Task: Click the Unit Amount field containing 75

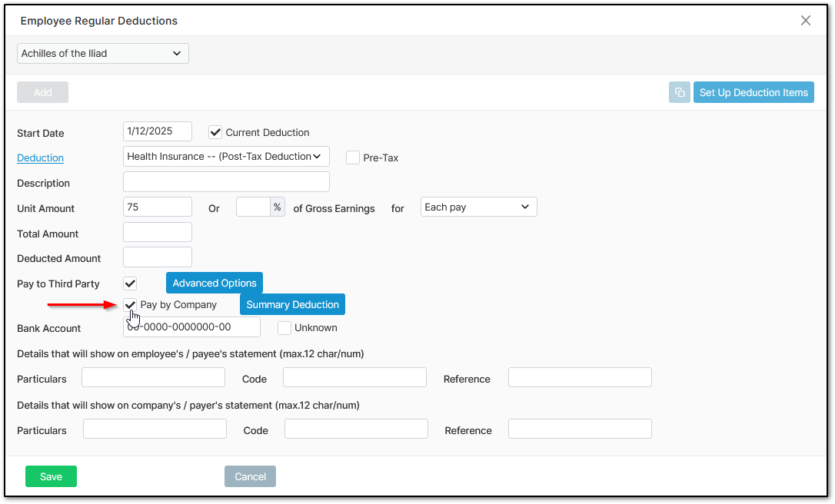Action: (158, 207)
